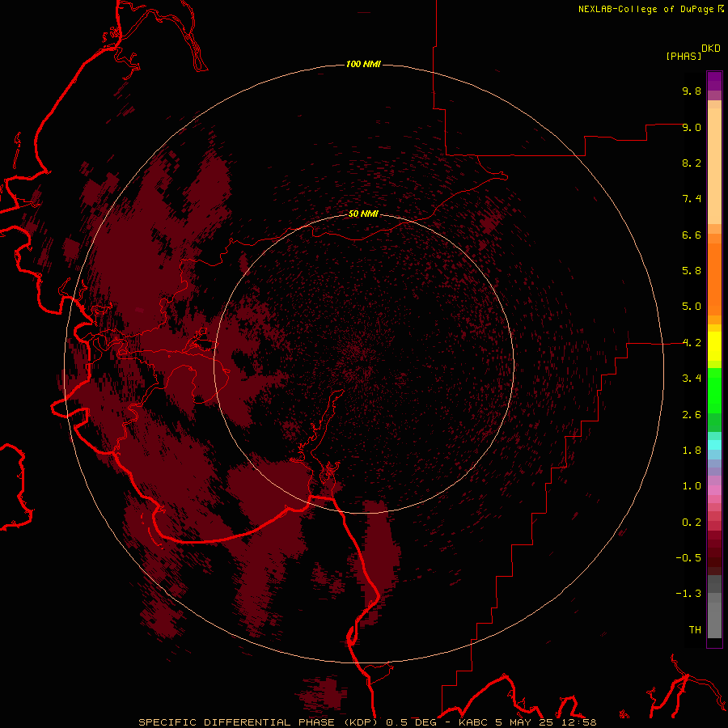Click the 5.0 value on the color scale
Viewport: 728px width, 728px height.
(692, 307)
